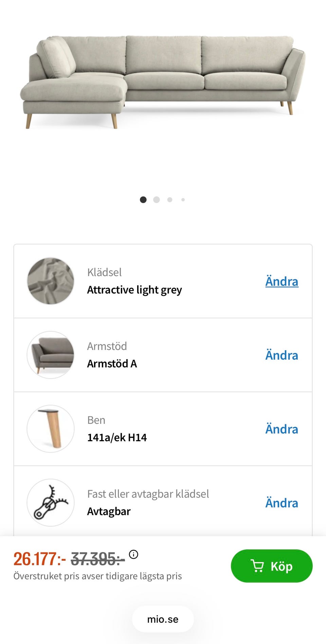This screenshot has height=644, width=326.
Task: Select the fourth, smallest carousel dot
Action: [183, 200]
